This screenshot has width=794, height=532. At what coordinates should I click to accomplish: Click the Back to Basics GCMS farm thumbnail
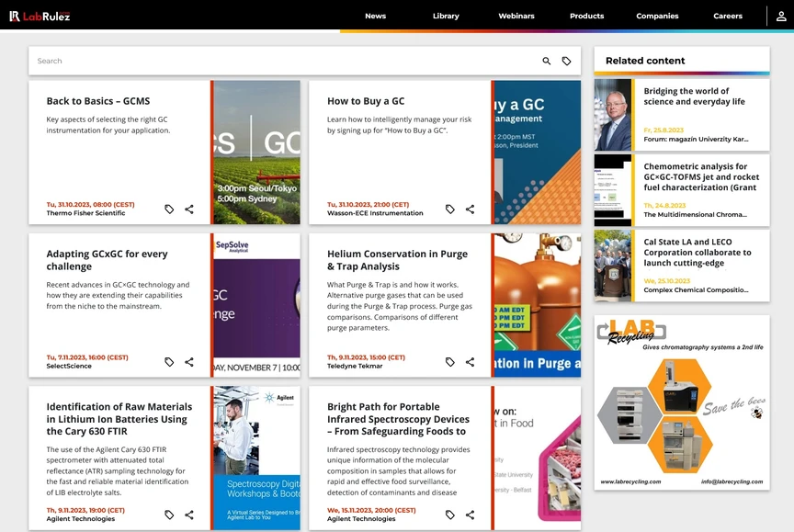click(x=256, y=152)
